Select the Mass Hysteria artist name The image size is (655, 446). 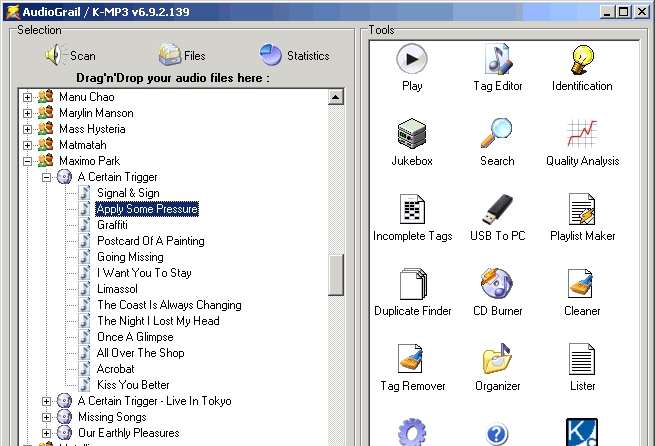(92, 129)
